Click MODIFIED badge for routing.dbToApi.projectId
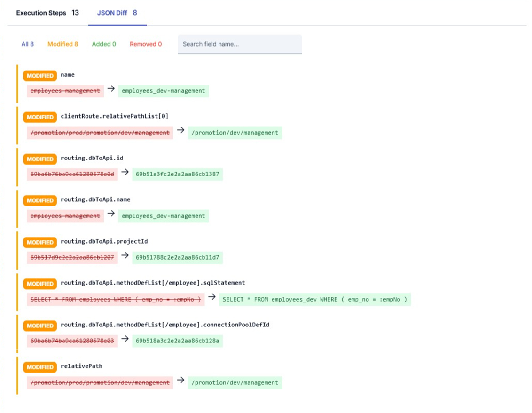This screenshot has width=532, height=413. coord(40,242)
